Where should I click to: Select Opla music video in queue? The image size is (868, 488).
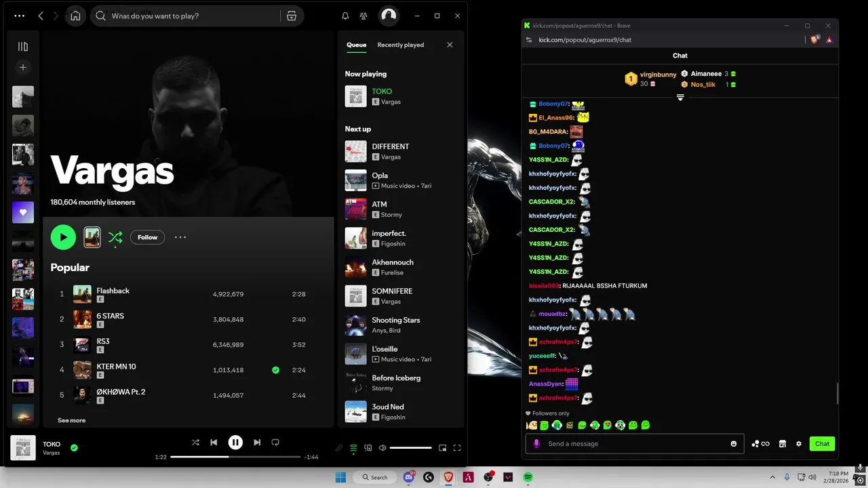pos(401,180)
